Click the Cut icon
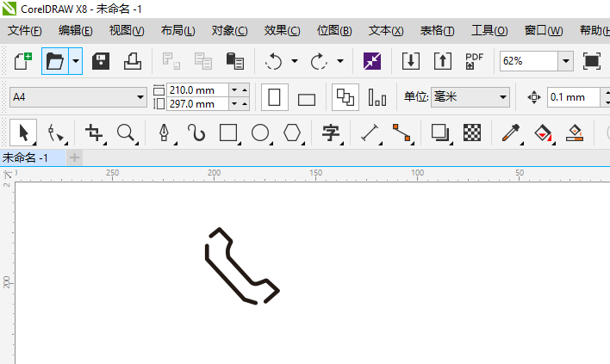The width and height of the screenshot is (610, 364). (171, 61)
